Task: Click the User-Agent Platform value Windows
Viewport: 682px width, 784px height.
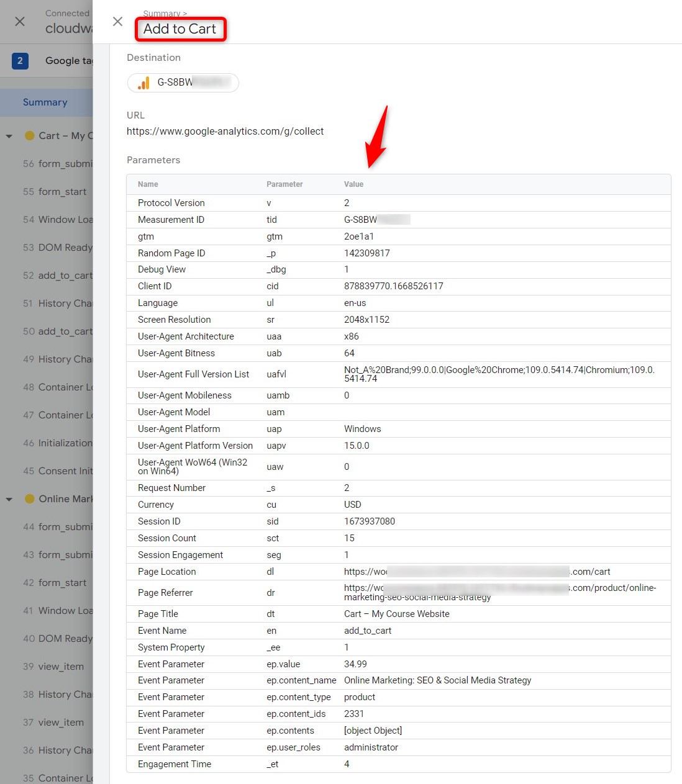Action: point(363,429)
